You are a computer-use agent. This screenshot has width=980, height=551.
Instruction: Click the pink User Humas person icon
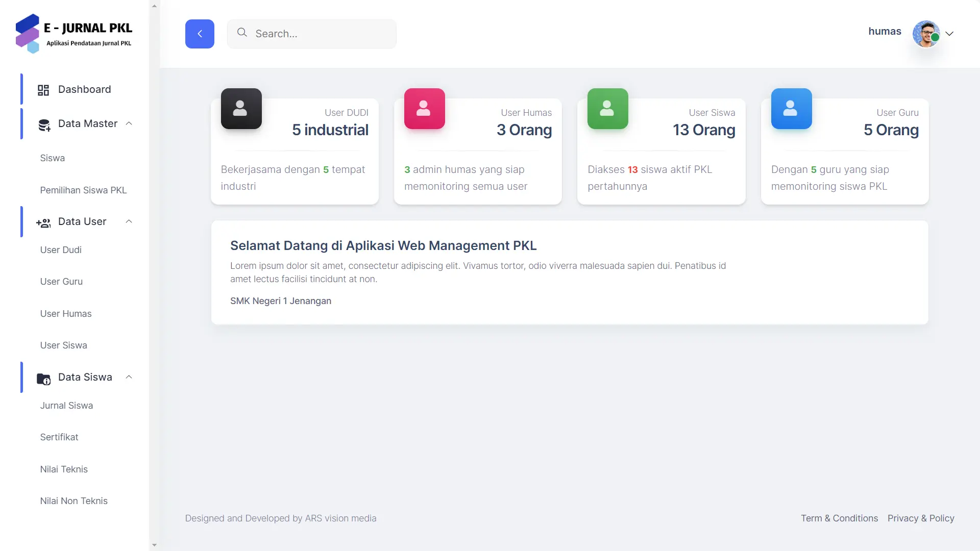point(424,109)
